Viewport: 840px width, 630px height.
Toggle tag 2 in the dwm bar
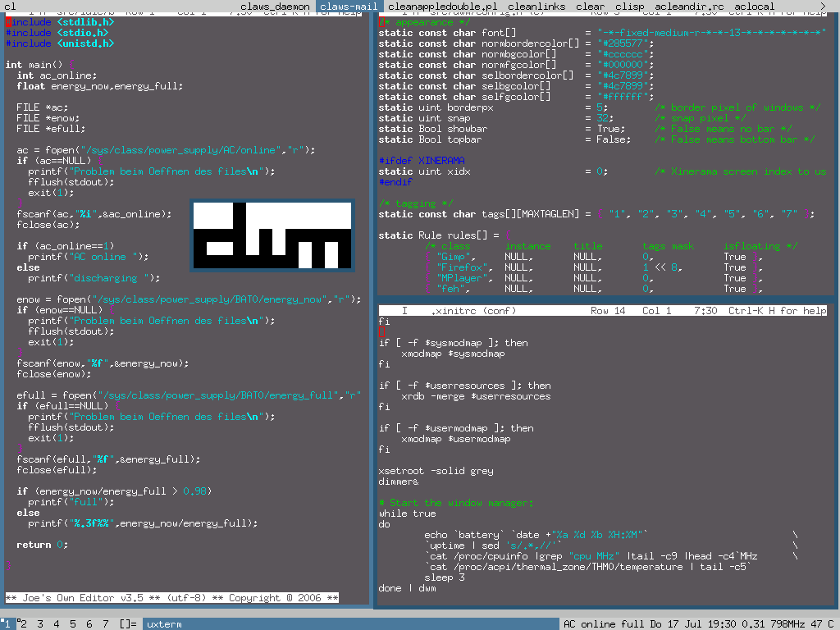(x=24, y=623)
